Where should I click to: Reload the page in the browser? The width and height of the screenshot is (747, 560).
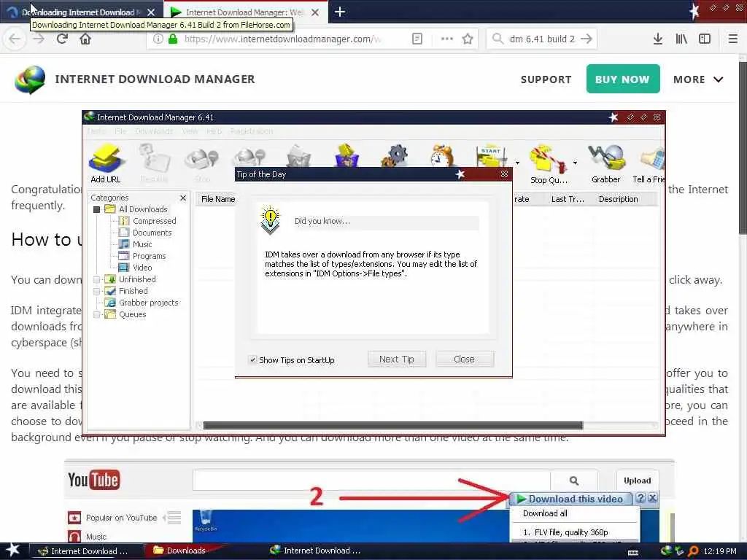click(62, 39)
